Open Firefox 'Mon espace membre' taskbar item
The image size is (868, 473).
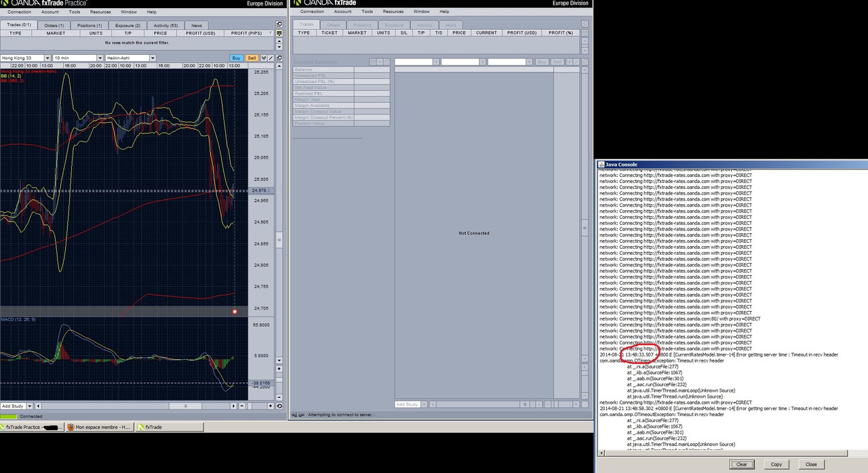[100, 428]
